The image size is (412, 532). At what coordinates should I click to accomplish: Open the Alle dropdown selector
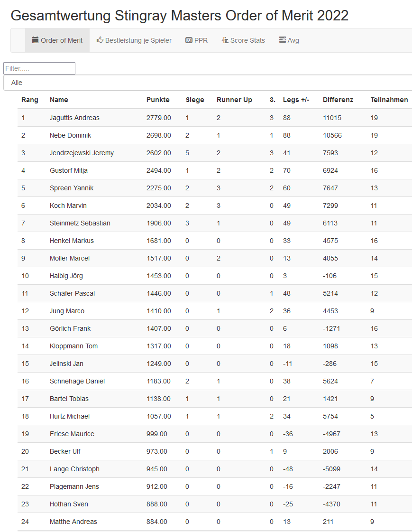pyautogui.click(x=208, y=83)
